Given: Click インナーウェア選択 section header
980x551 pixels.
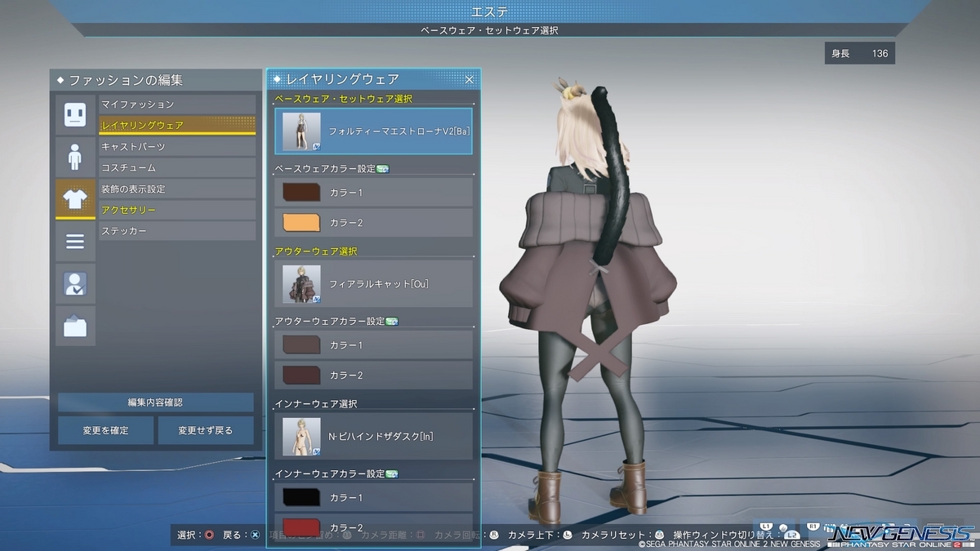Looking at the screenshot, I should point(316,404).
